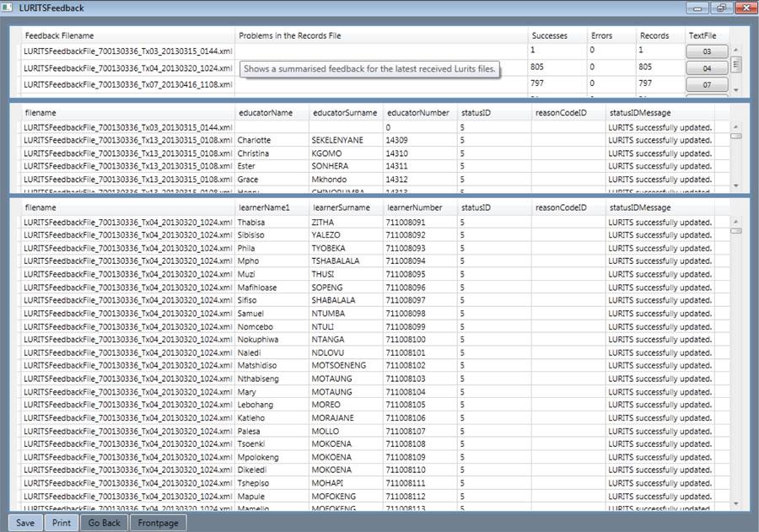Click the Print button
Viewport: 759px width, 532px height.
click(60, 523)
